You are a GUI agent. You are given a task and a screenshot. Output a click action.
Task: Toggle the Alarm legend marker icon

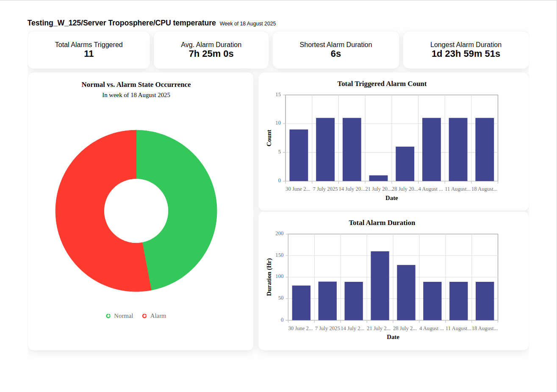(144, 316)
